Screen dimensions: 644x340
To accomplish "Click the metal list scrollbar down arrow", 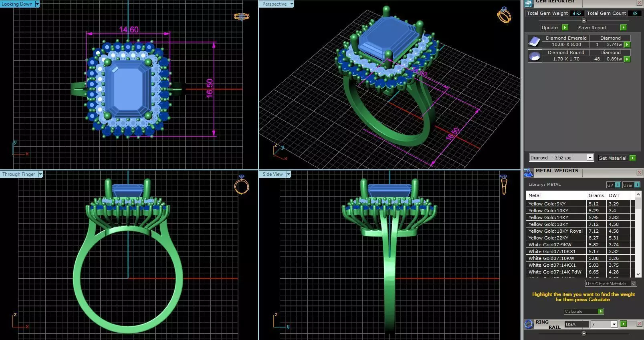I will tap(638, 274).
